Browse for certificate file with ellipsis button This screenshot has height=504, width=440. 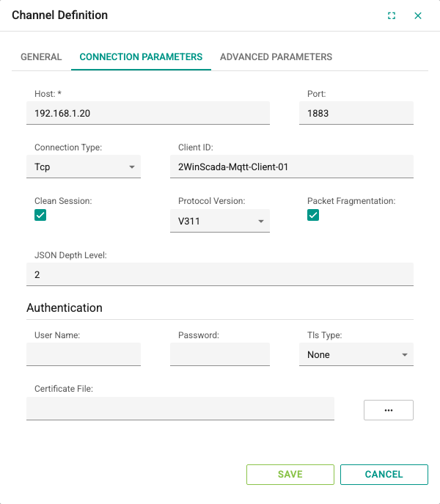point(388,410)
